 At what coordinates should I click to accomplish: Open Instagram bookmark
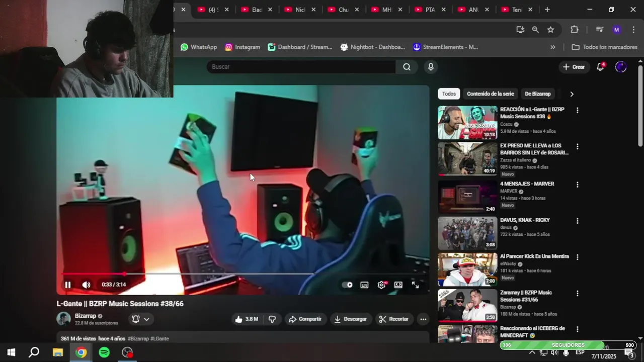[x=243, y=47]
